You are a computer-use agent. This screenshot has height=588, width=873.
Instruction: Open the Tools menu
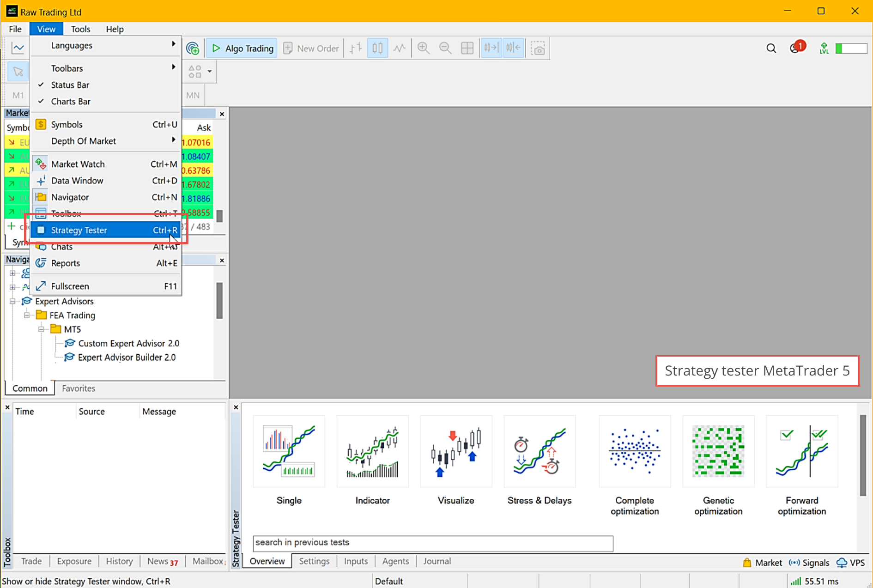[x=80, y=29]
